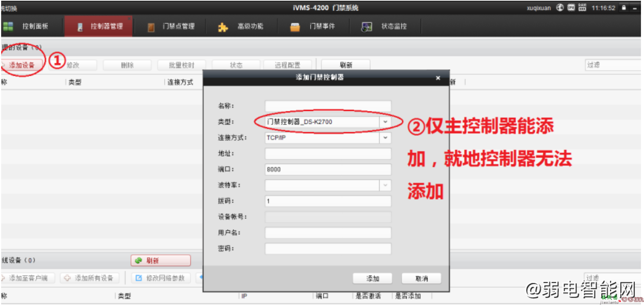Click the CPU usage icon
Viewport: 644px width, 305px height.
point(571,8)
